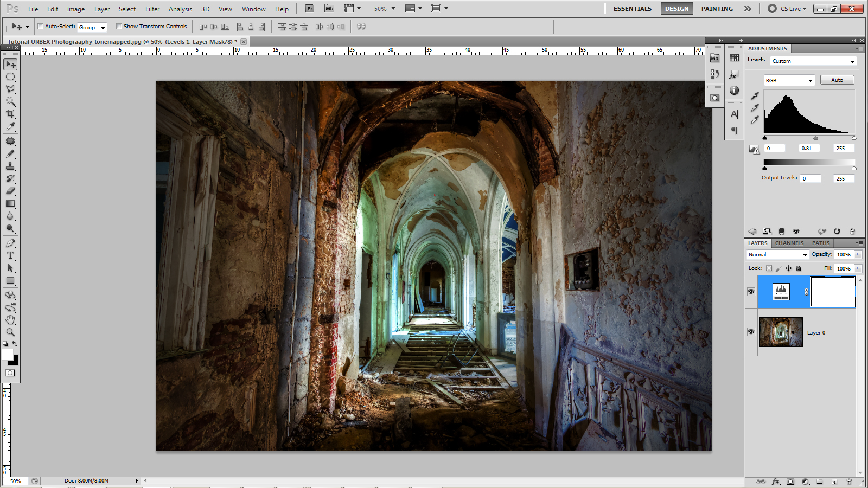Open the Image menu
Screen dimensions: 868x488
tap(75, 9)
